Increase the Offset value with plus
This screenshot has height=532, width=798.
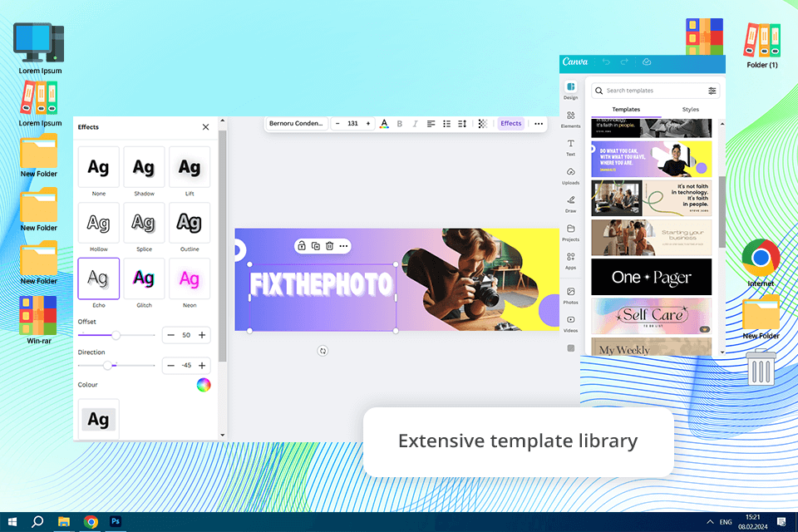202,335
